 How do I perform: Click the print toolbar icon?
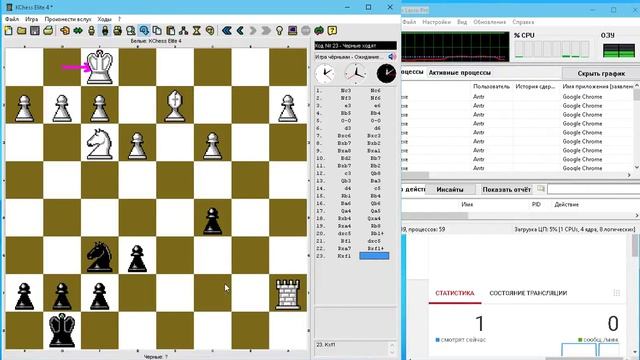[x=48, y=31]
